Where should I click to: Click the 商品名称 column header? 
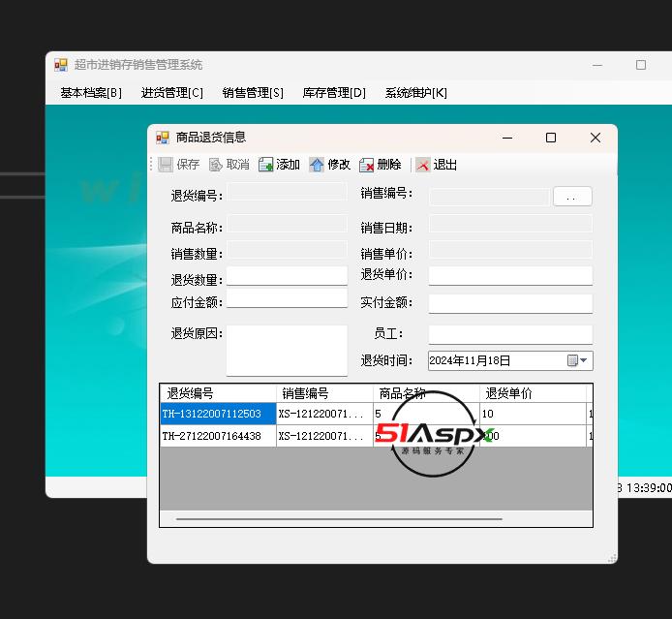[426, 393]
